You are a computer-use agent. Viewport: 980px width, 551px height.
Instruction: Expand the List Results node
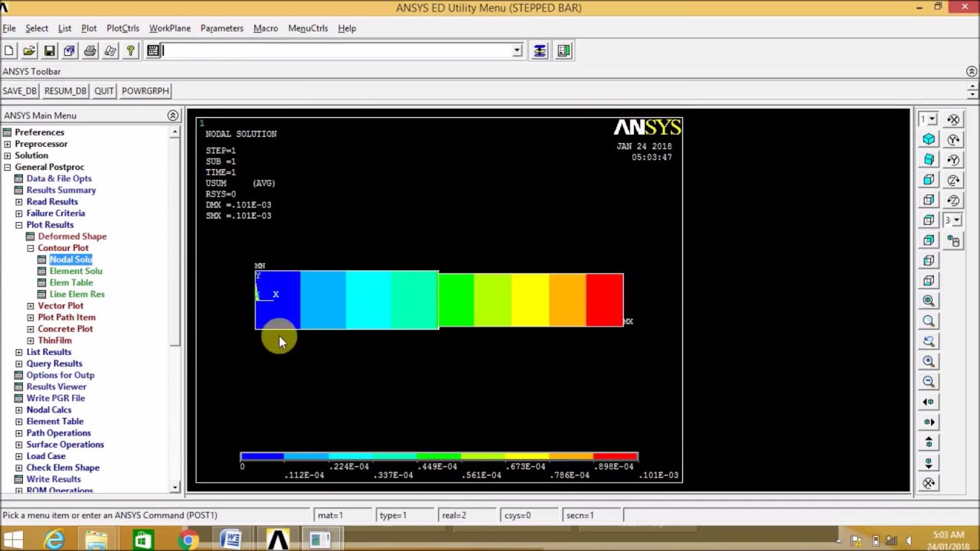pos(18,352)
